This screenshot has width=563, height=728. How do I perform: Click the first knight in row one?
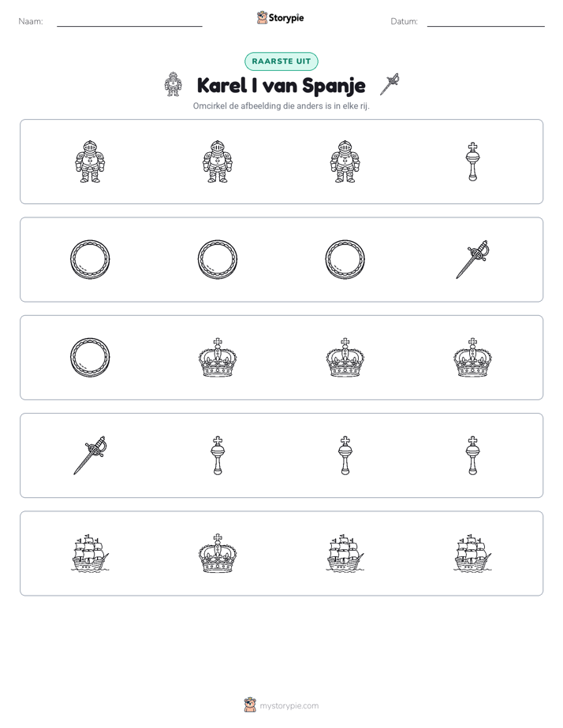pyautogui.click(x=90, y=162)
